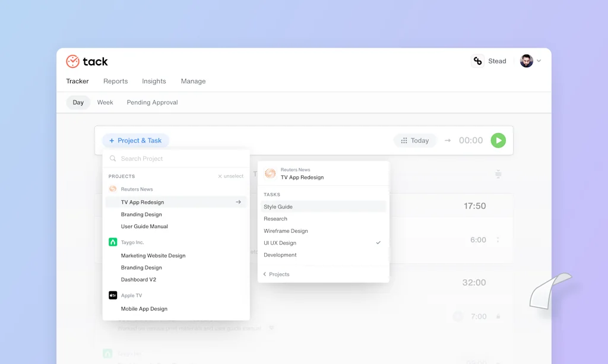Screen dimensions: 608x364
Task: Select Dashboard V2 project
Action: [138, 280]
